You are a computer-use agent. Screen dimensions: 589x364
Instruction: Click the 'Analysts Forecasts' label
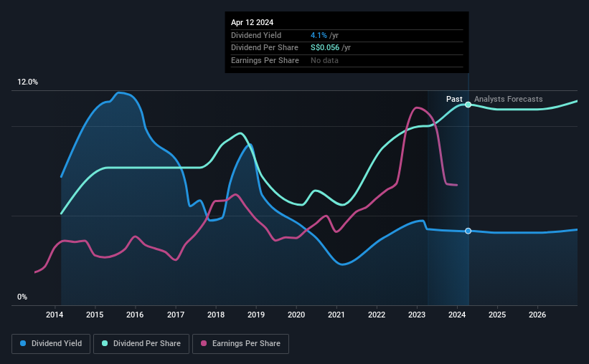pos(508,99)
